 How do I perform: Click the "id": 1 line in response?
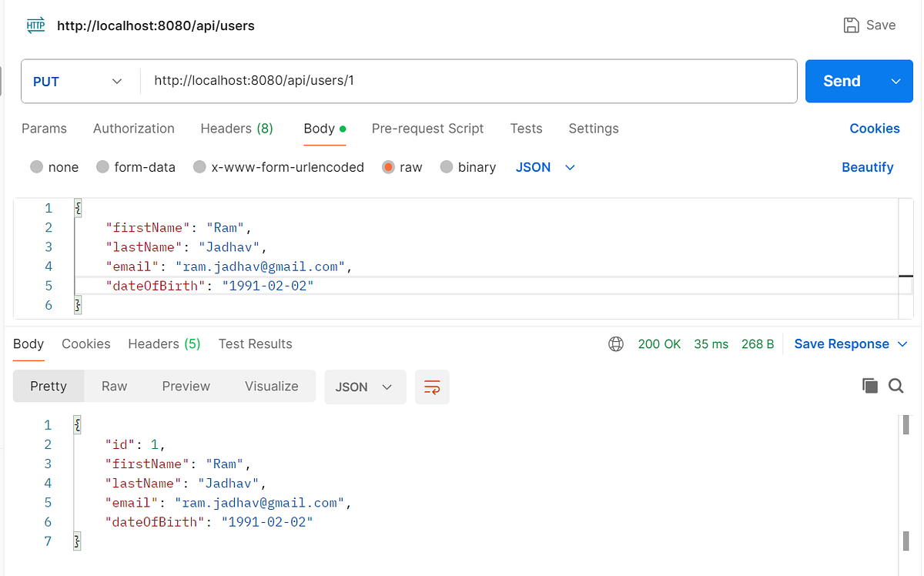[x=136, y=444]
